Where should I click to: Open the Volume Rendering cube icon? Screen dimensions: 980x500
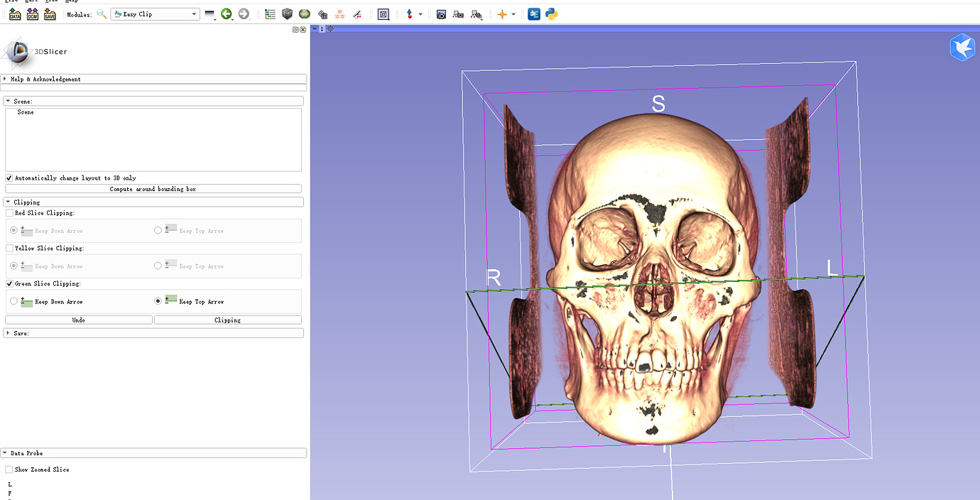pyautogui.click(x=288, y=14)
